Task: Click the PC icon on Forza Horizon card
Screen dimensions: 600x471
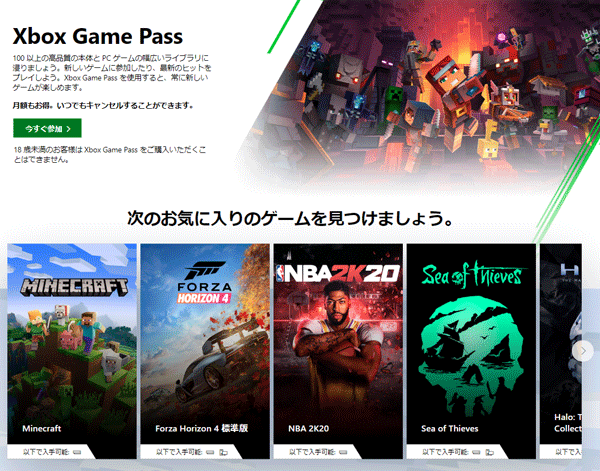Action: point(223,452)
